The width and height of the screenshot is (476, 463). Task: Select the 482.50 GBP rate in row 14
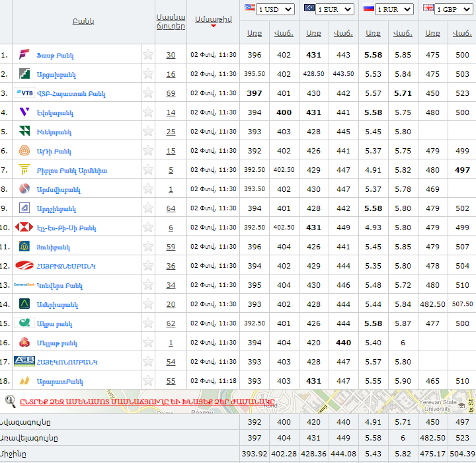(x=432, y=304)
